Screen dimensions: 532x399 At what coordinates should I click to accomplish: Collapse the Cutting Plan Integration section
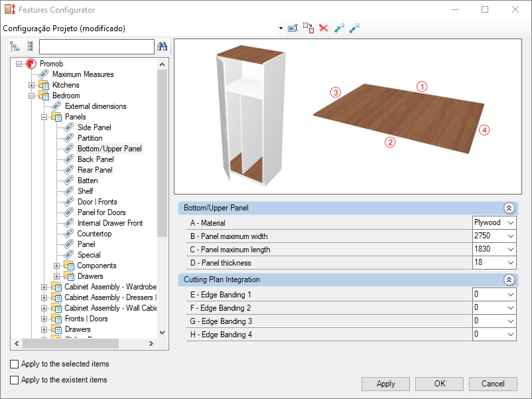point(509,279)
